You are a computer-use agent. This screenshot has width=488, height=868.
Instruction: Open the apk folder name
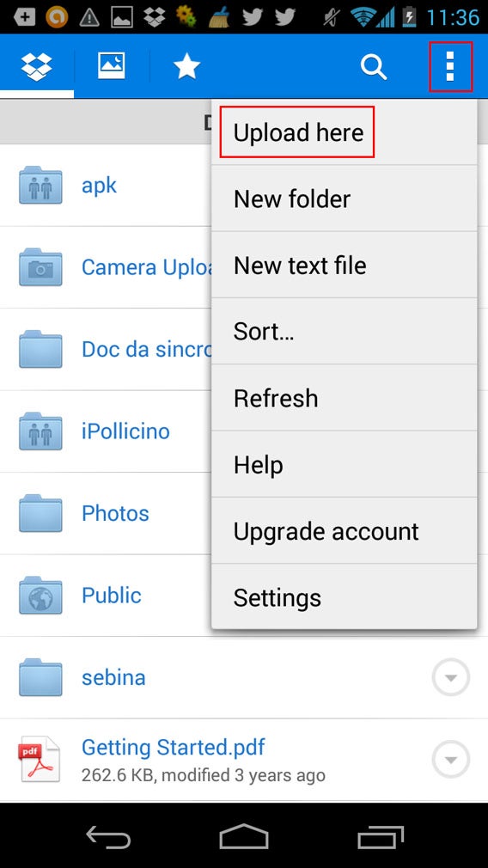tap(99, 186)
